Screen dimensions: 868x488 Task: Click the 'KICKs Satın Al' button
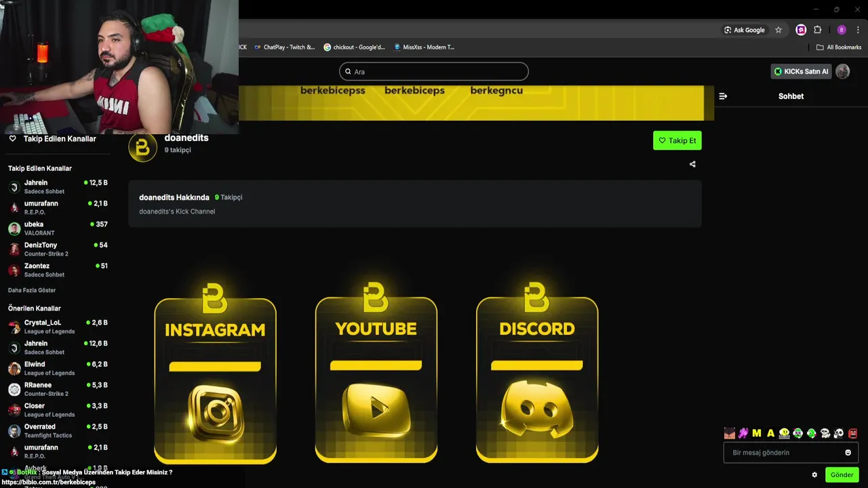point(802,71)
